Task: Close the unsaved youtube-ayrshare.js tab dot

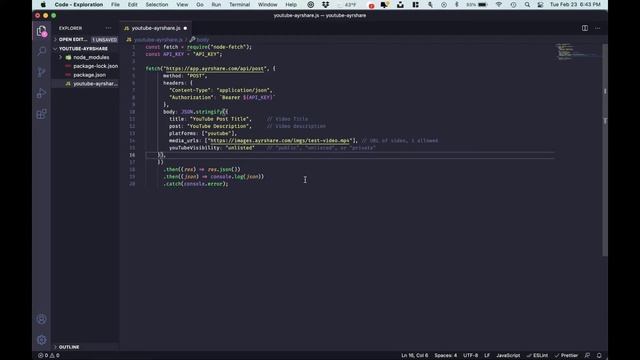Action: 185,28
